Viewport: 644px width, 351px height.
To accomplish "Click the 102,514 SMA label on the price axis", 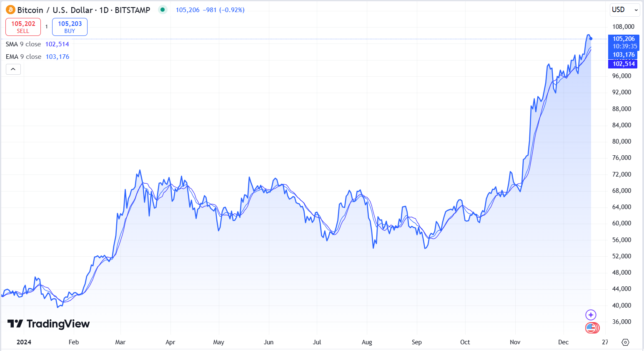I will 624,64.
